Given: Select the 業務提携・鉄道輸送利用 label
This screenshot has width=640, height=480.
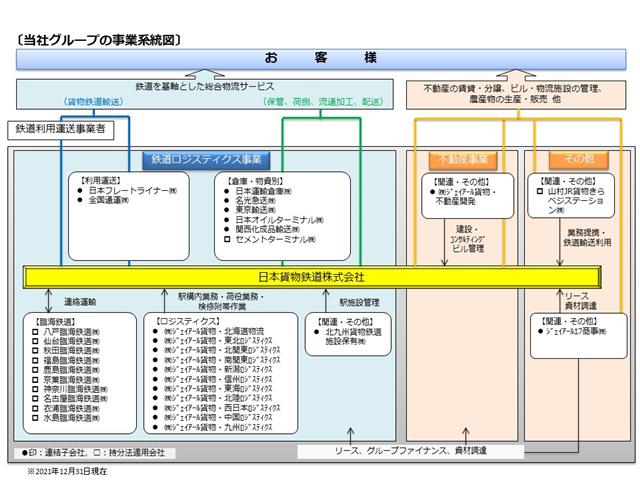Looking at the screenshot, I should click(587, 238).
